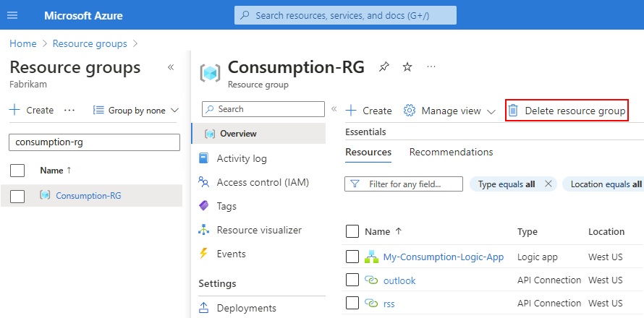Click Delete resource group button

click(567, 111)
